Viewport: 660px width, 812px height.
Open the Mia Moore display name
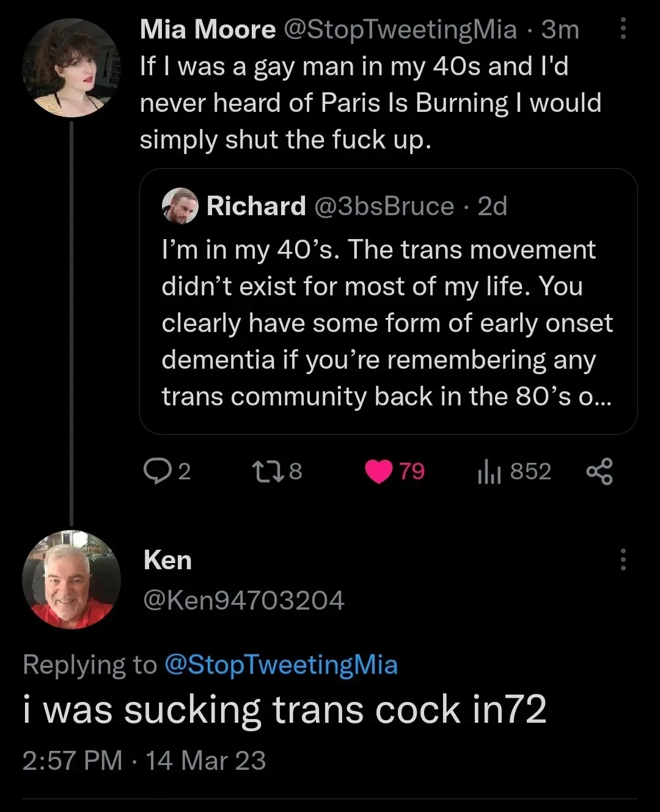pos(208,29)
